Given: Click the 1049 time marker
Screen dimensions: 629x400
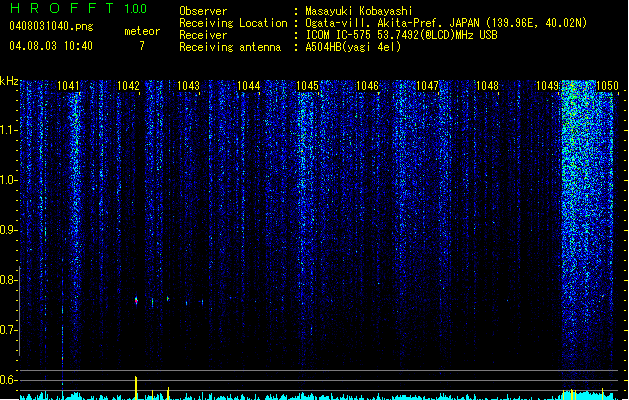Looking at the screenshot, I should click(x=548, y=86).
